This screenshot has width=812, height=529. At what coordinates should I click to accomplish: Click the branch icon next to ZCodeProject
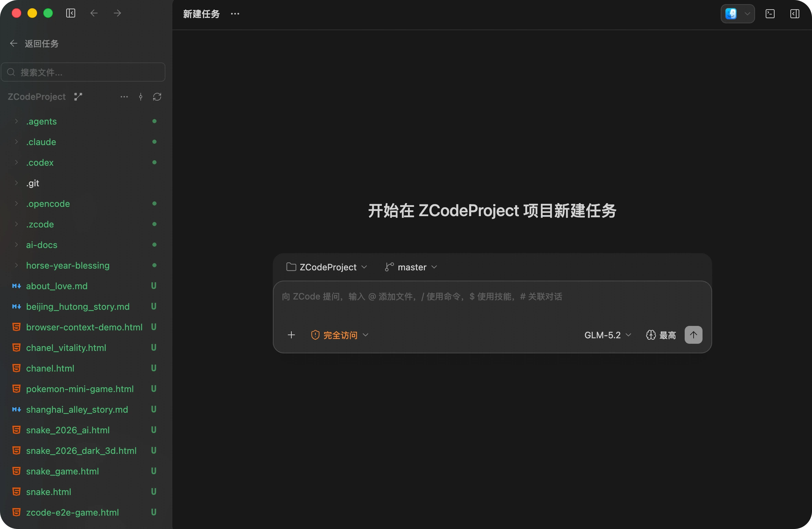(78, 97)
